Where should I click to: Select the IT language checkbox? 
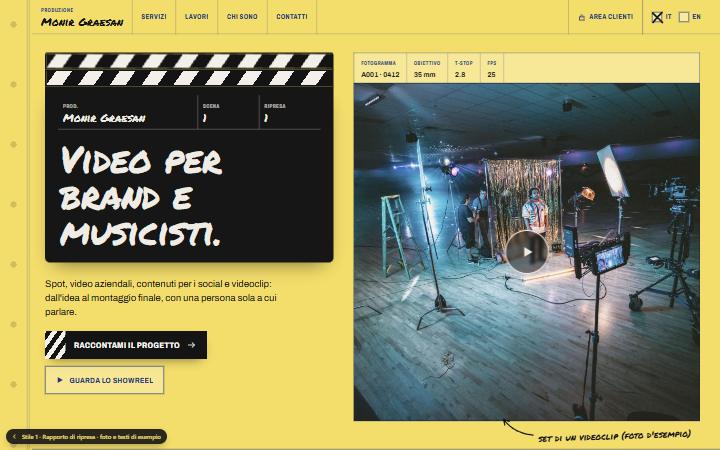pyautogui.click(x=657, y=17)
